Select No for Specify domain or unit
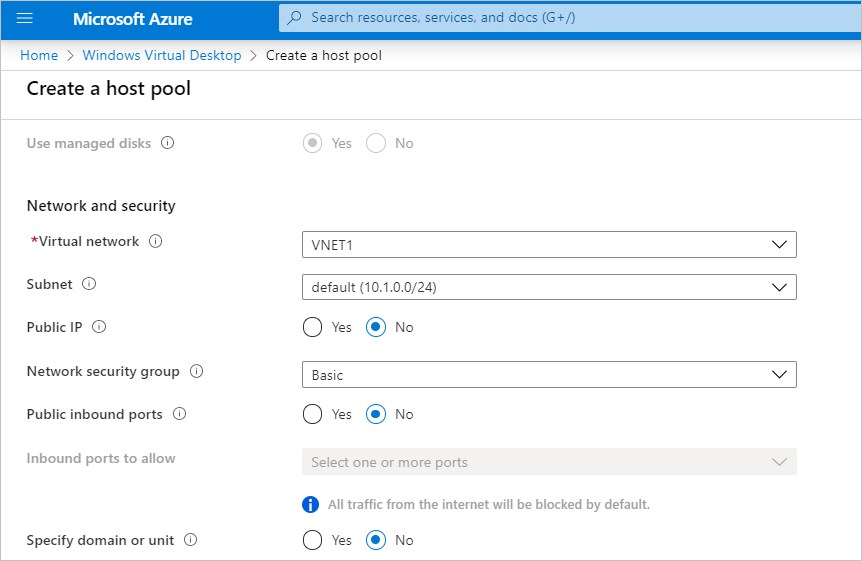The height and width of the screenshot is (561, 862). [376, 540]
